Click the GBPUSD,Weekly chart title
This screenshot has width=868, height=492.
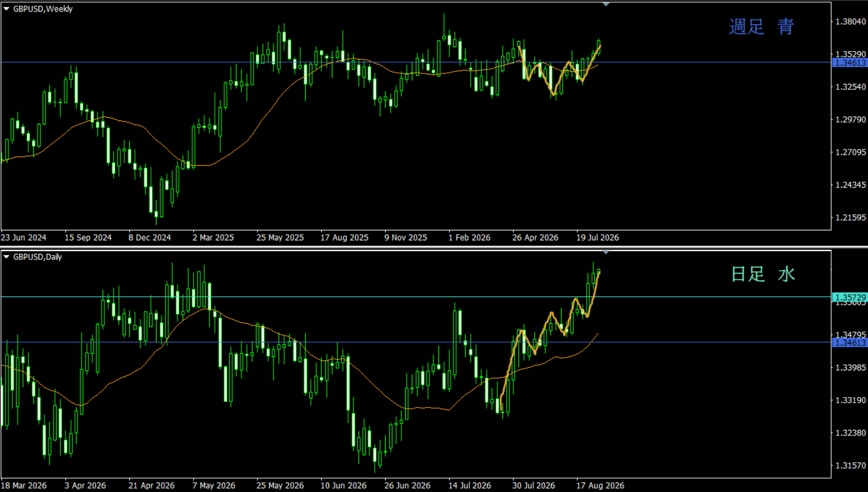(x=43, y=9)
